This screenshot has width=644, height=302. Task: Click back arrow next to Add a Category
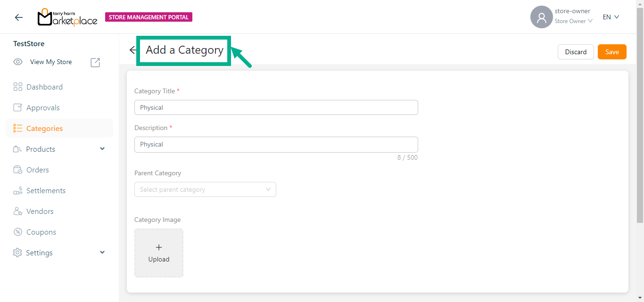point(133,50)
